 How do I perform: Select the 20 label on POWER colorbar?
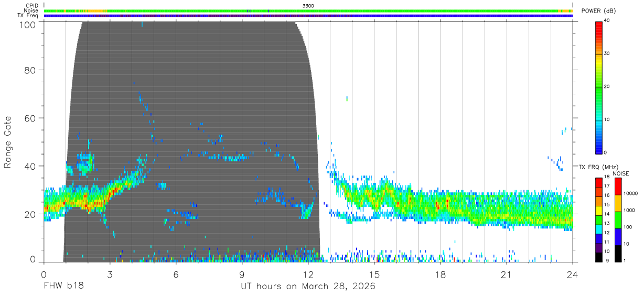(608, 87)
